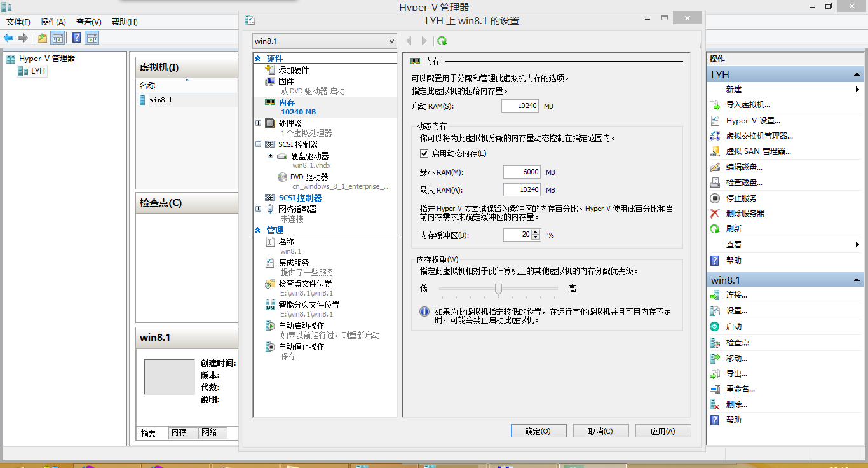868x468 pixels.
Task: Click the blue question-mark Help toolbar icon
Action: 77,38
